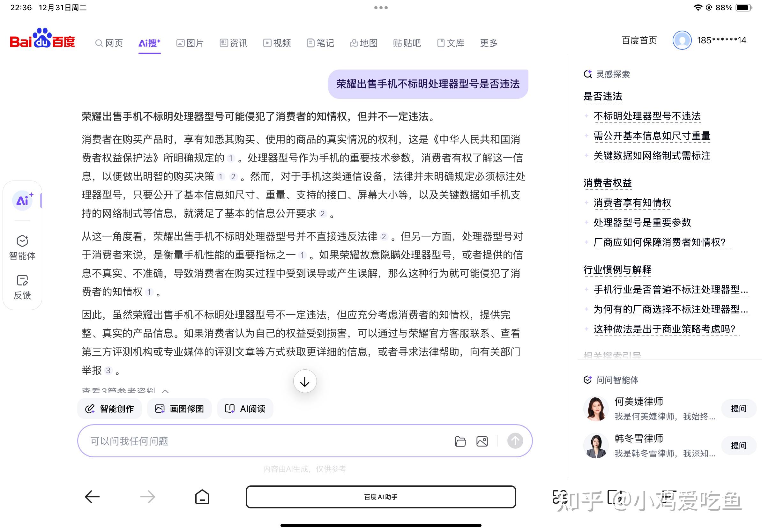The height and width of the screenshot is (532, 762).
Task: Open citation 3 after 举报
Action: click(x=108, y=371)
